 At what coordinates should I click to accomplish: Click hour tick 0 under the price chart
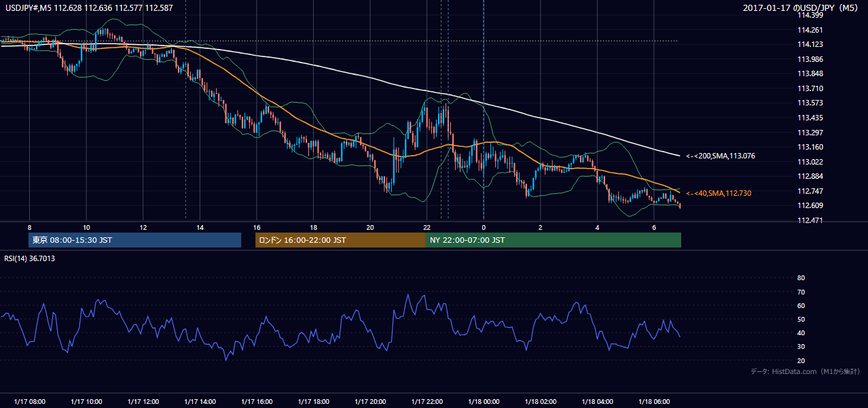[483, 227]
